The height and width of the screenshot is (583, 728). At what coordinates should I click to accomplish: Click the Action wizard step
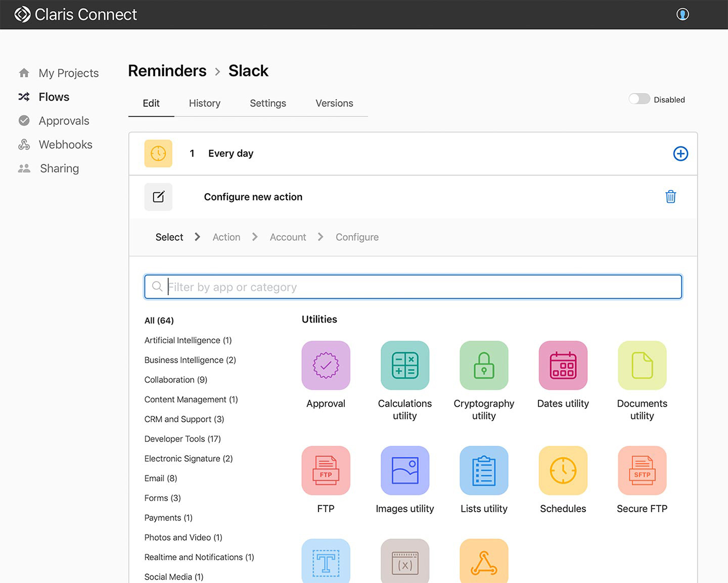(226, 237)
